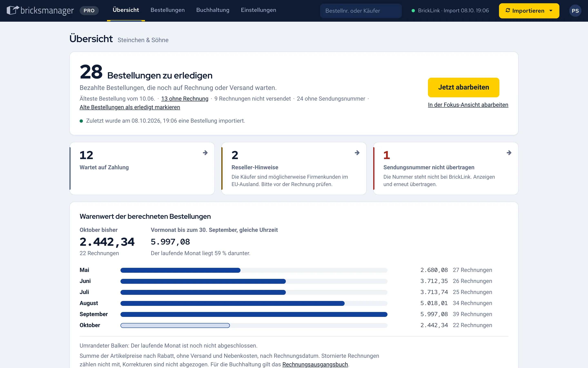
Task: Click the 27 Rechnungen entry for Mai
Action: pyautogui.click(x=472, y=270)
